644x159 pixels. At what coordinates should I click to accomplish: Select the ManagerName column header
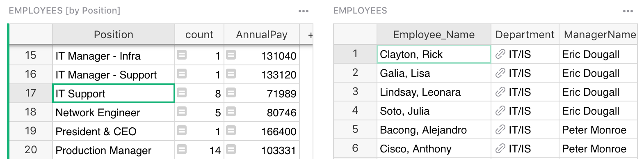(x=598, y=35)
